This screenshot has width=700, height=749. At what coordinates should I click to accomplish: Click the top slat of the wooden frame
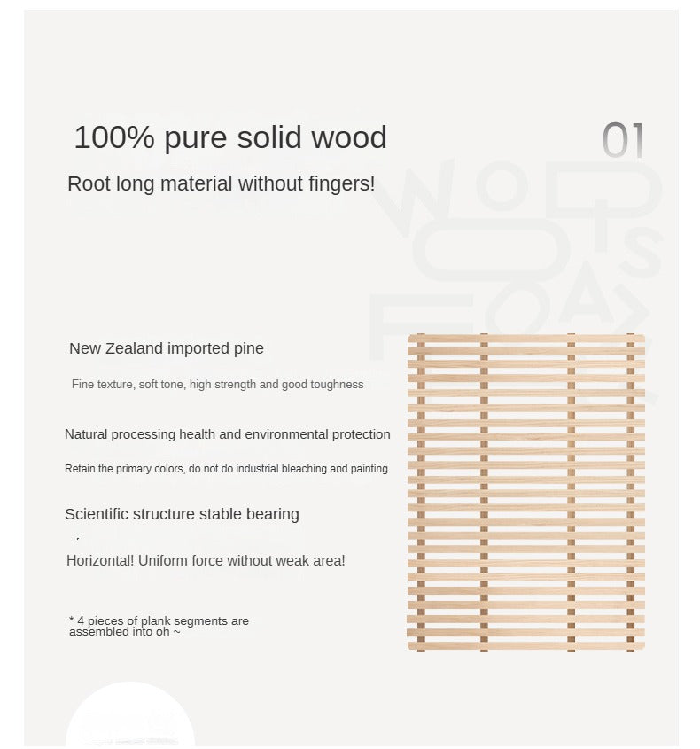point(526,339)
